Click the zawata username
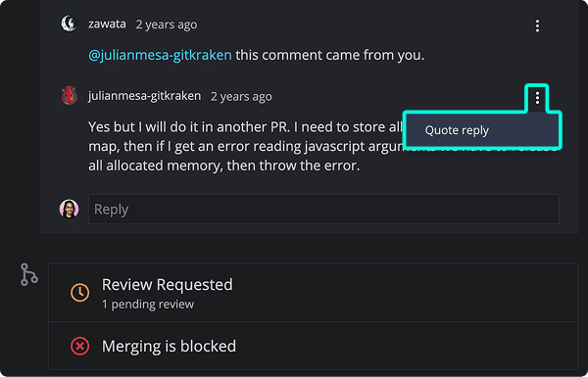Screen dimensions: 588x377 [107, 24]
